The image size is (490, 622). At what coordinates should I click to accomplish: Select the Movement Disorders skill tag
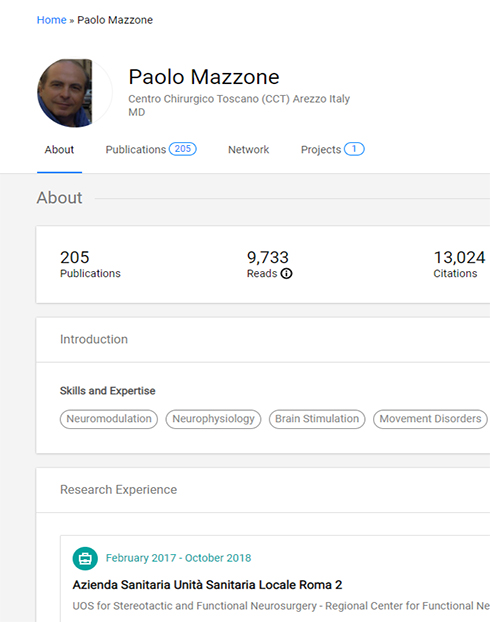pyautogui.click(x=430, y=419)
